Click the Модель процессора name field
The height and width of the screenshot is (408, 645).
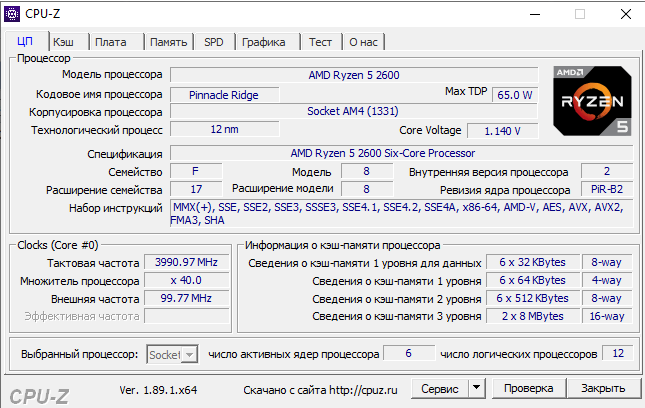pyautogui.click(x=354, y=75)
